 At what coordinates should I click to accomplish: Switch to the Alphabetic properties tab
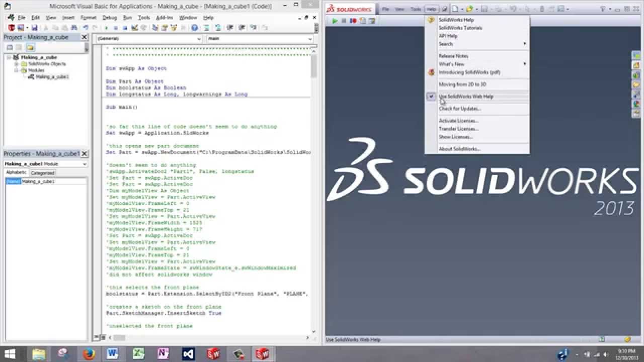[x=17, y=172]
